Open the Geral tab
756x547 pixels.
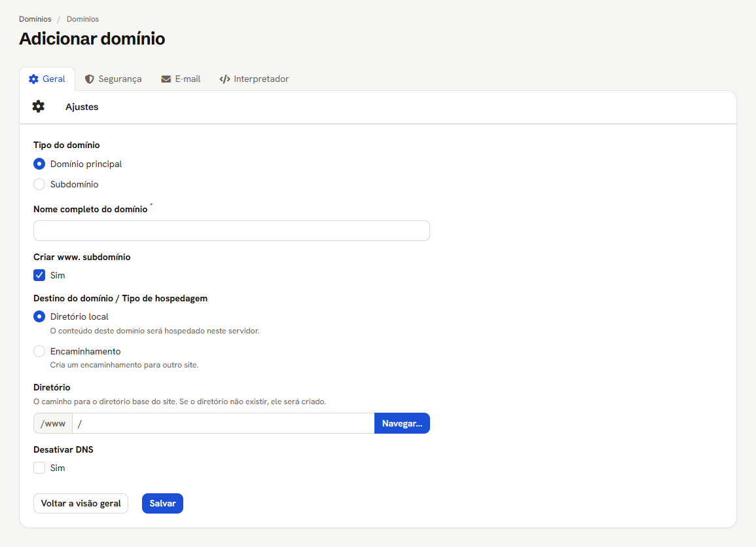pyautogui.click(x=46, y=79)
